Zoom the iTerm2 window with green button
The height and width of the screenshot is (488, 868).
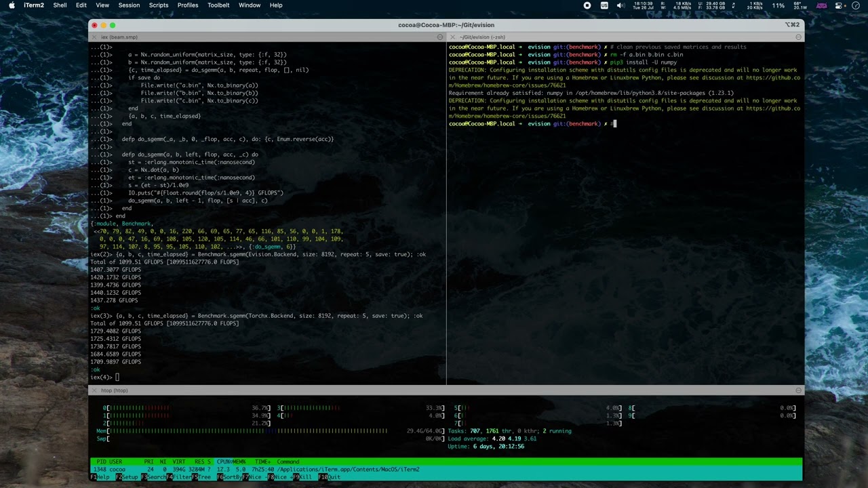tap(113, 25)
